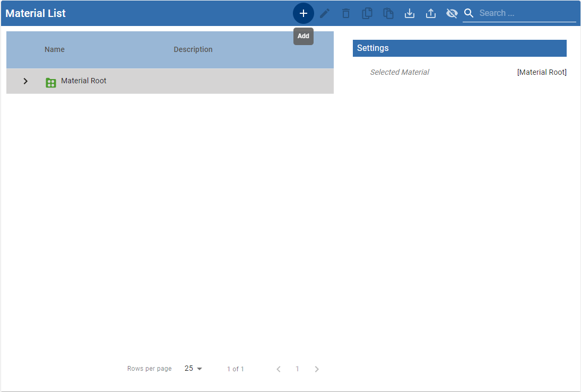Go to the previous page arrow

pyautogui.click(x=279, y=369)
